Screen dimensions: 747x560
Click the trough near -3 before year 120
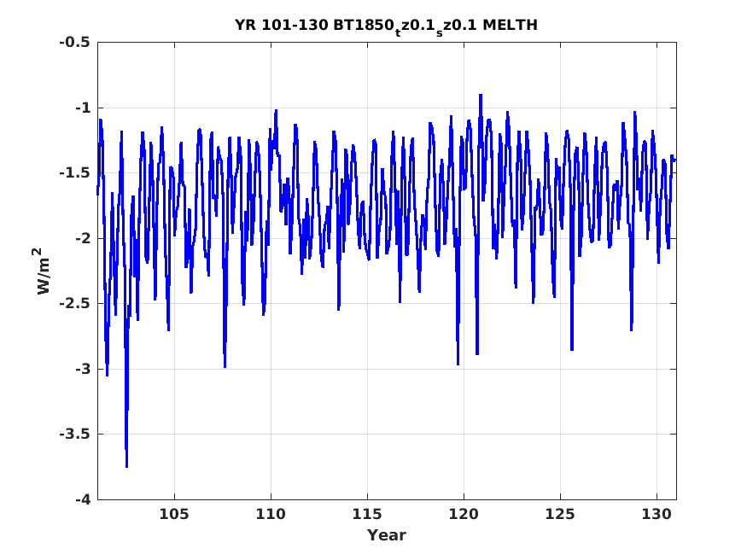point(458,364)
